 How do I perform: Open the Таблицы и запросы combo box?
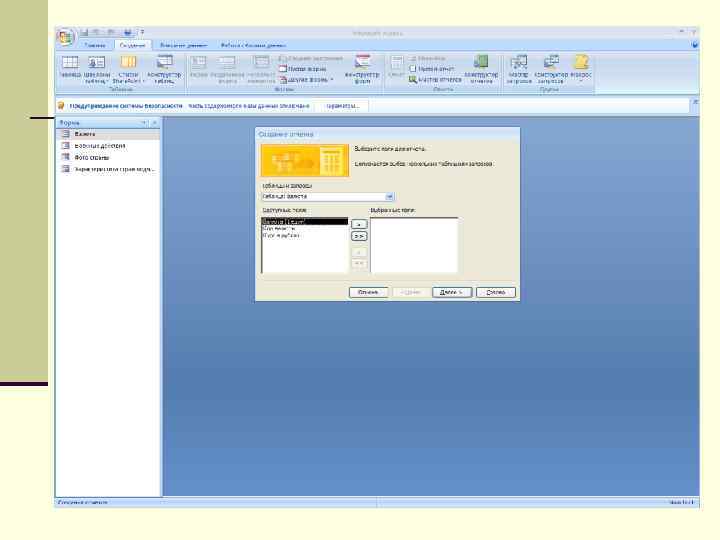389,197
